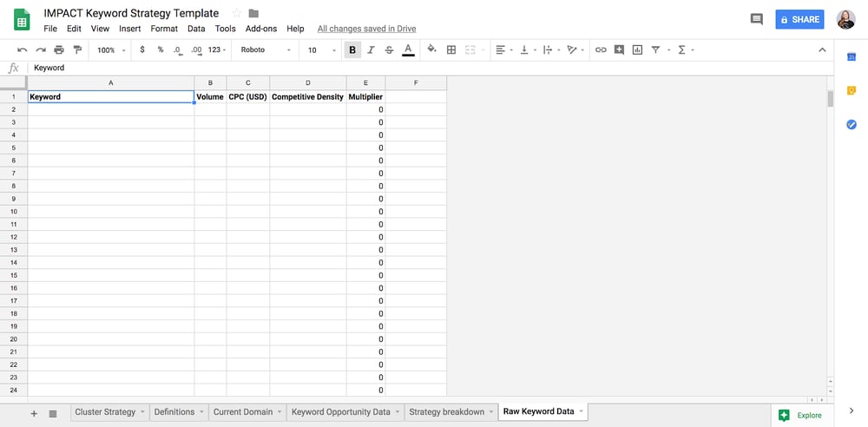Open text rotation dropdown

(575, 49)
